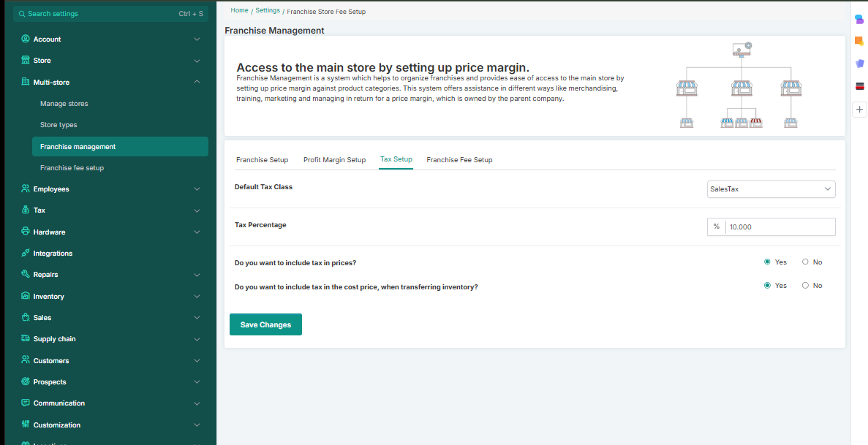The width and height of the screenshot is (868, 445).
Task: Click the Hardware printer icon
Action: tap(26, 232)
